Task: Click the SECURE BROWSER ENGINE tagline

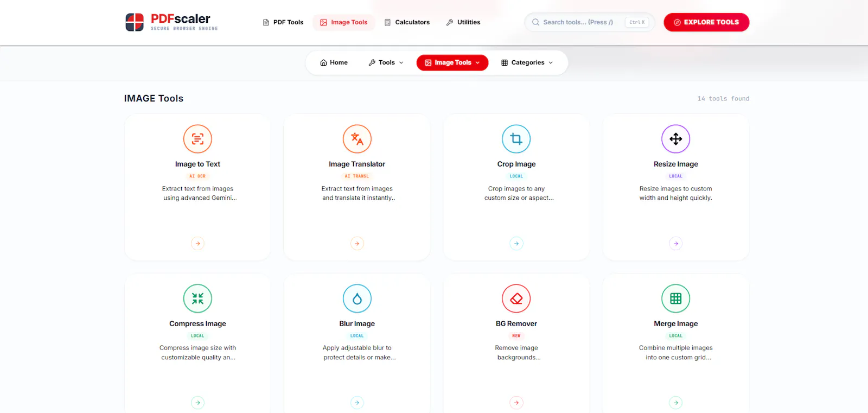Action: click(184, 28)
